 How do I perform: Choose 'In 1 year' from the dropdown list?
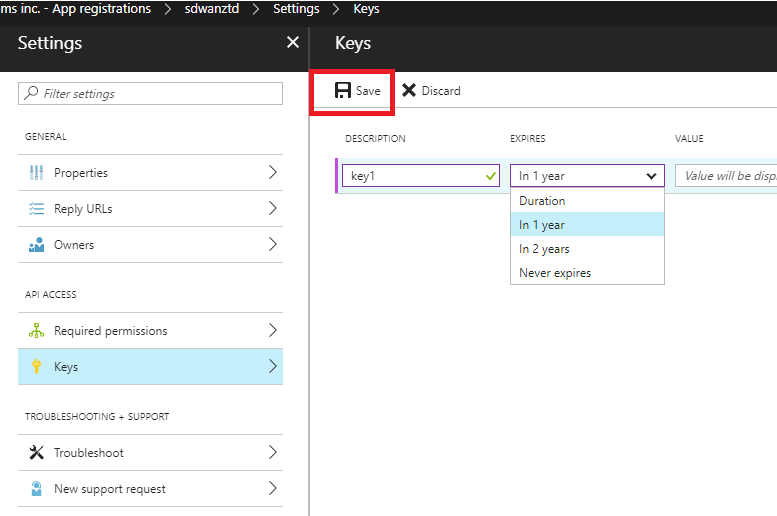(x=587, y=225)
